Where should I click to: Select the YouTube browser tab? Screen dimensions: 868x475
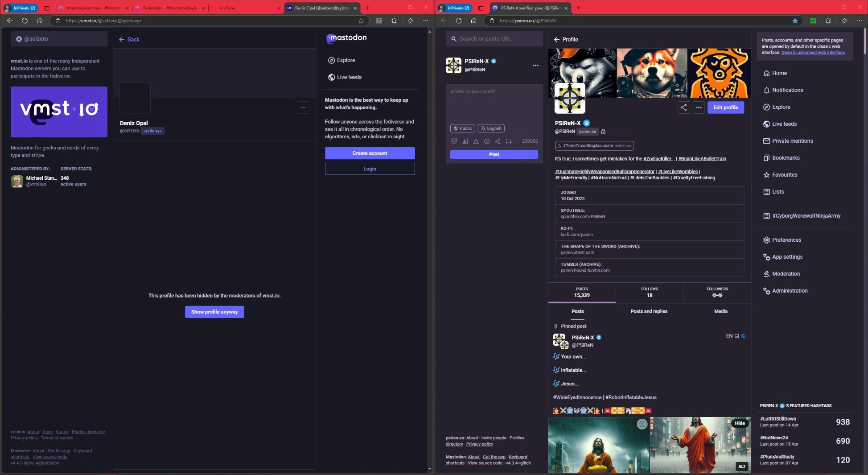coord(245,8)
